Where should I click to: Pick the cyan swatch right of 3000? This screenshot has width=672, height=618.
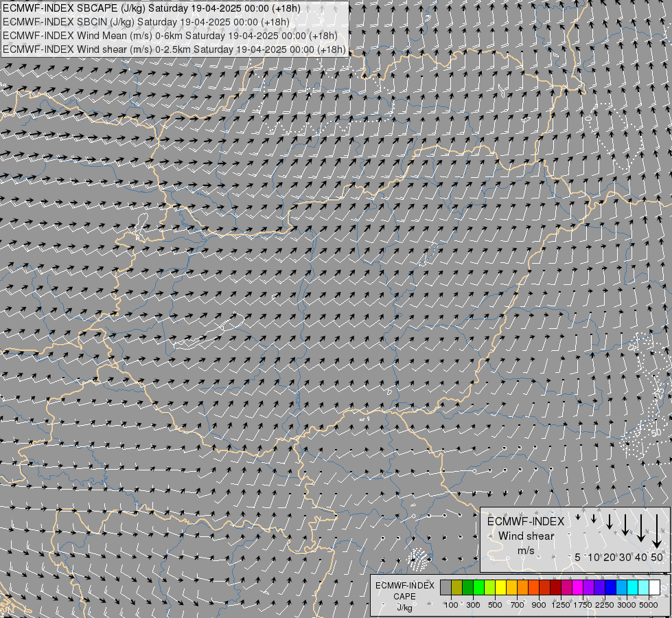tap(633, 587)
